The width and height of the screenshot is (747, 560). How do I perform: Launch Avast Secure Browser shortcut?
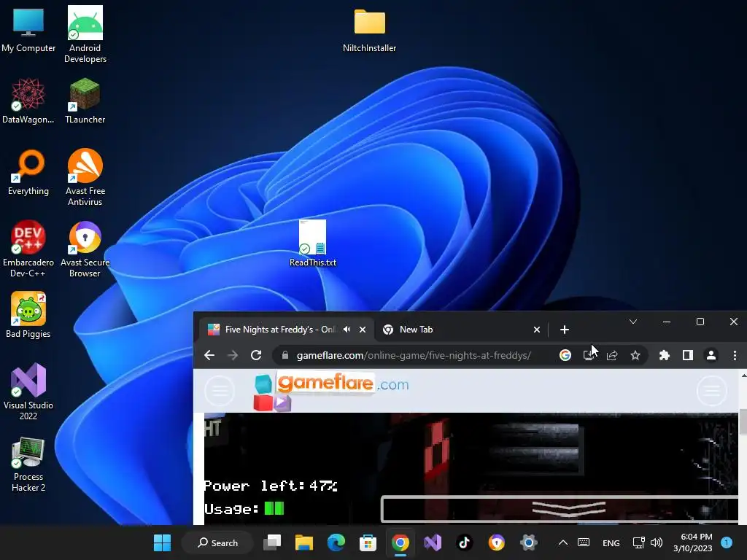85,248
